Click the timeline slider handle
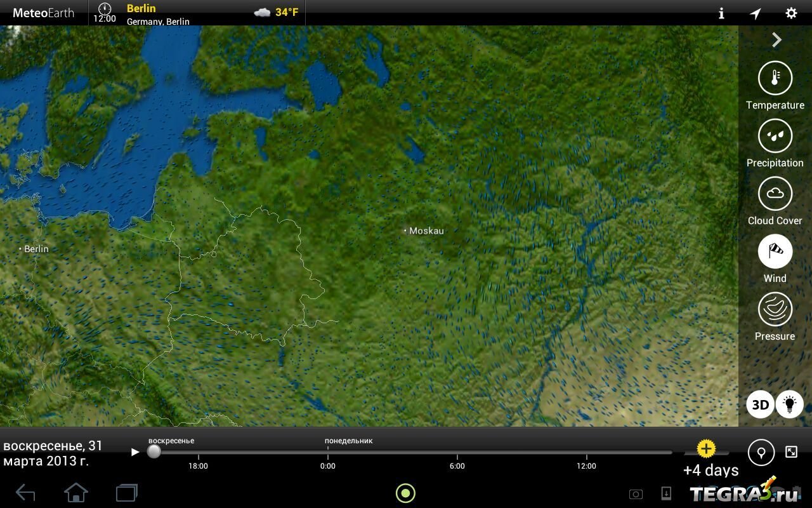This screenshot has width=812, height=508. (154, 451)
